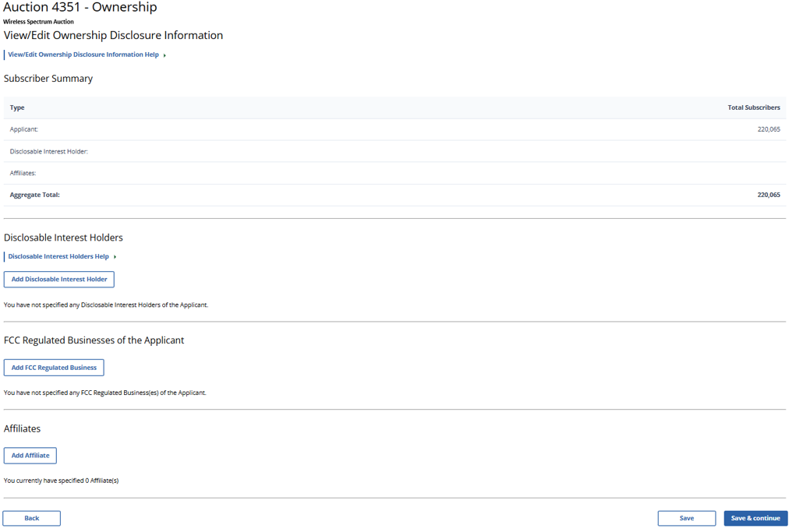Select the Affiliates row in Subscriber Summary
Image resolution: width=796 pixels, height=532 pixels.
(x=23, y=173)
